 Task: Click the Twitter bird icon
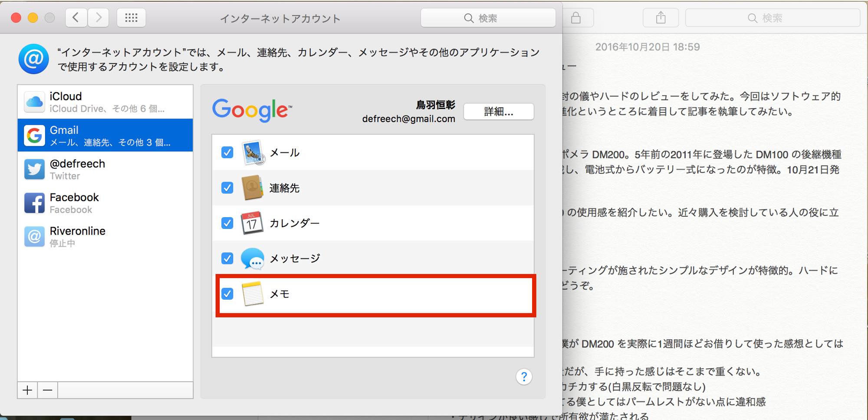point(34,169)
